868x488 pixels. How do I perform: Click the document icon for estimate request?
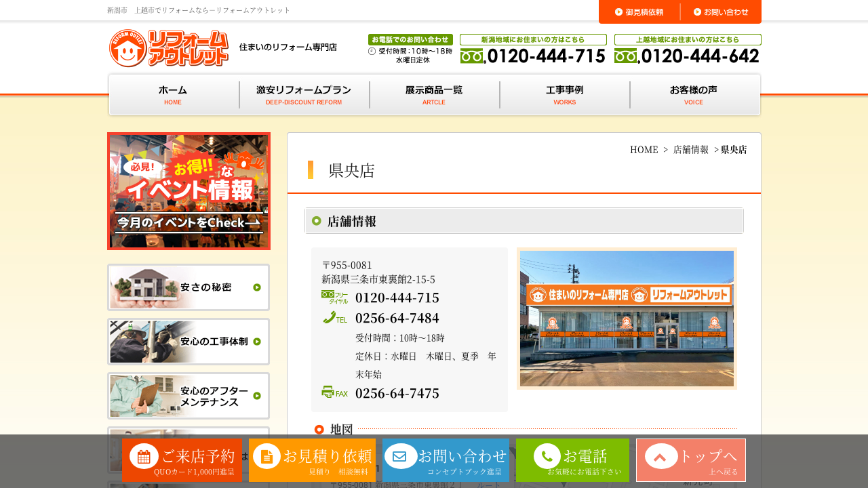point(267,456)
